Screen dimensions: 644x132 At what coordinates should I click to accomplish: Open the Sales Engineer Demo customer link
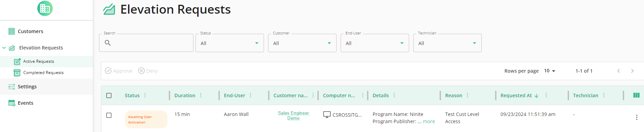[293, 116]
